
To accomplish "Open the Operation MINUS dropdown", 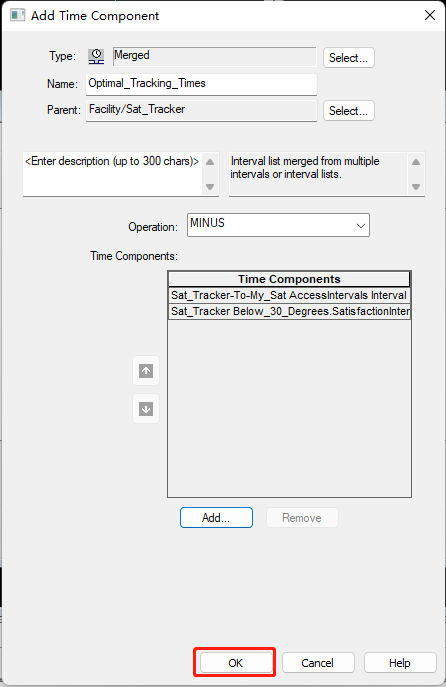I will 278,225.
